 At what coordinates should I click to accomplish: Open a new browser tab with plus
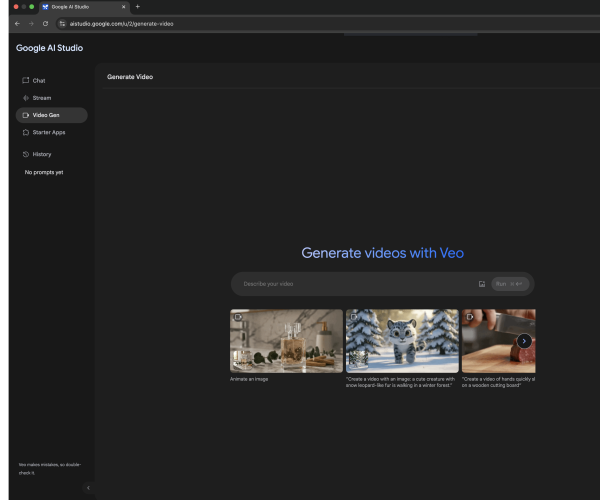click(x=138, y=7)
